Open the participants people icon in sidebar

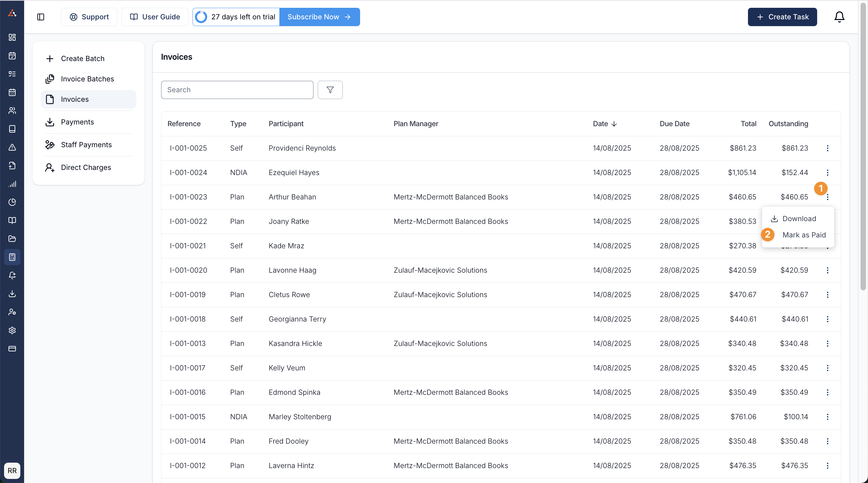pos(12,111)
